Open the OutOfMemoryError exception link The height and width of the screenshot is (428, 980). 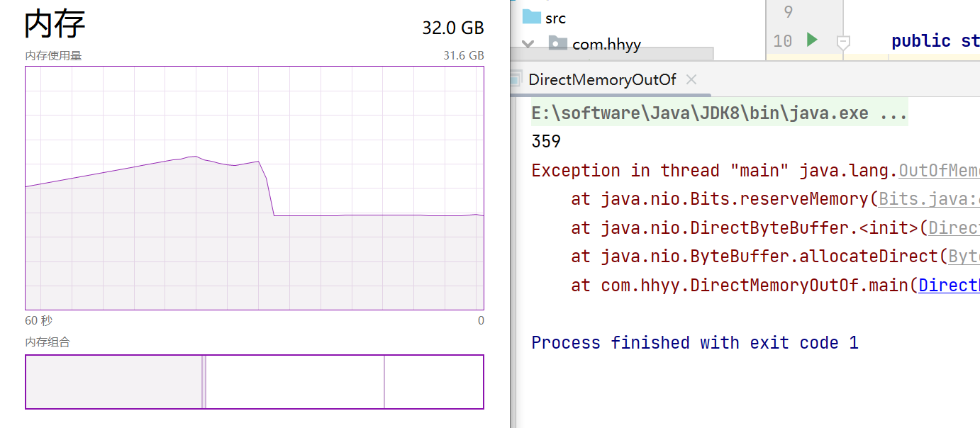[939, 171]
